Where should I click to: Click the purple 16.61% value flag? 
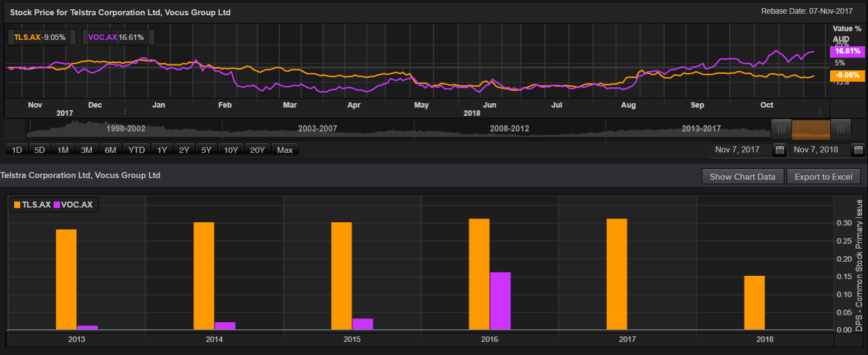coord(848,51)
